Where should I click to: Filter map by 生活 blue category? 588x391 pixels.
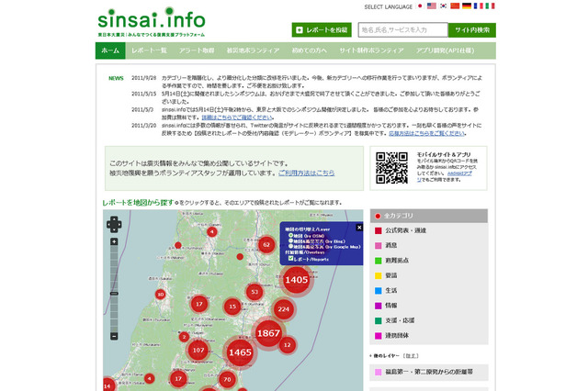pos(429,290)
